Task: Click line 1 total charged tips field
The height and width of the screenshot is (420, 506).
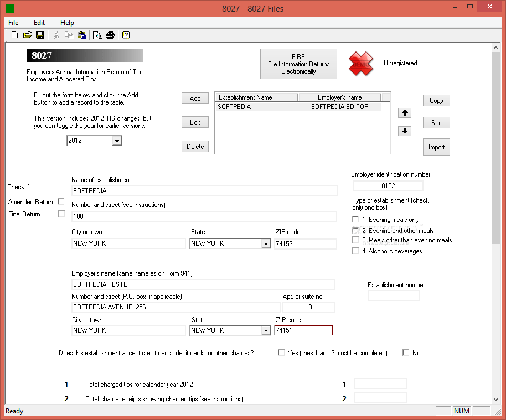Action: (x=380, y=384)
